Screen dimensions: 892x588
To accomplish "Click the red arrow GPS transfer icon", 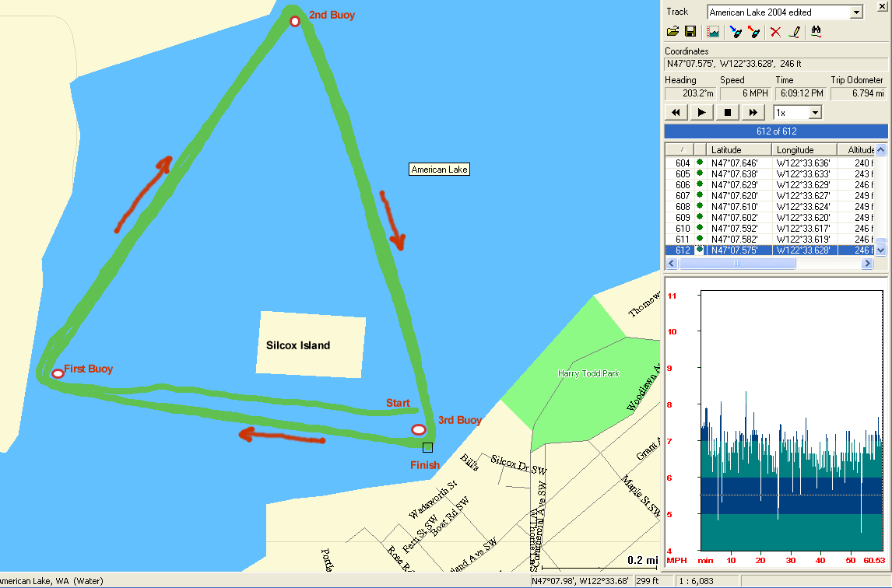I will tap(753, 32).
